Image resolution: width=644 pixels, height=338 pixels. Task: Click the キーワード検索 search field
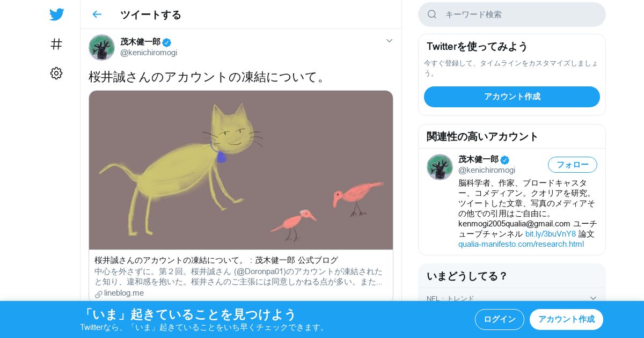click(x=512, y=14)
